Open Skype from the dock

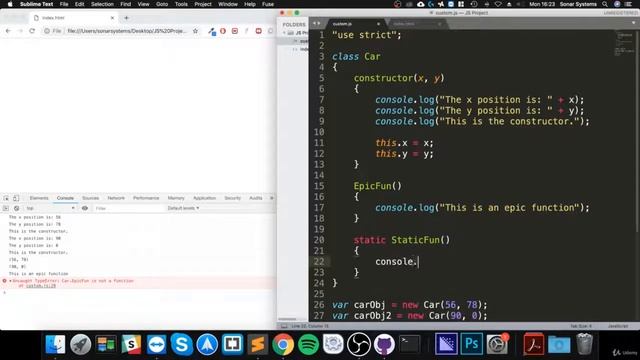(182, 344)
